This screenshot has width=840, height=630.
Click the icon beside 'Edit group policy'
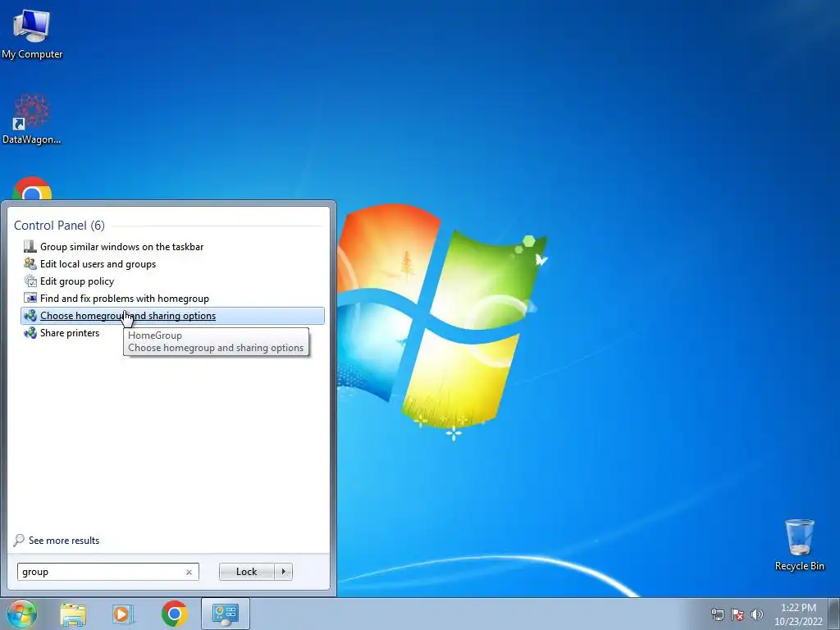30,281
